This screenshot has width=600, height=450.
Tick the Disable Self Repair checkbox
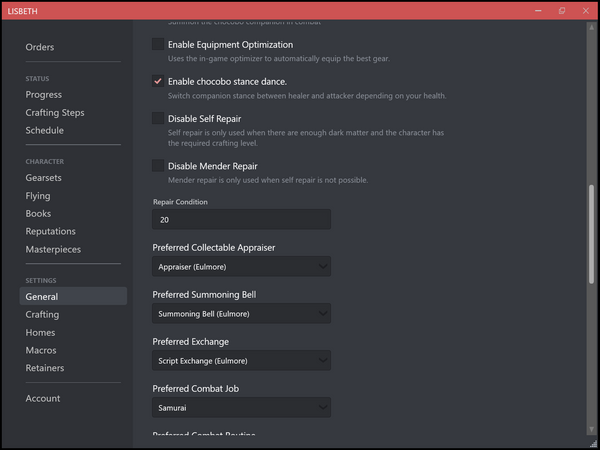click(x=158, y=119)
